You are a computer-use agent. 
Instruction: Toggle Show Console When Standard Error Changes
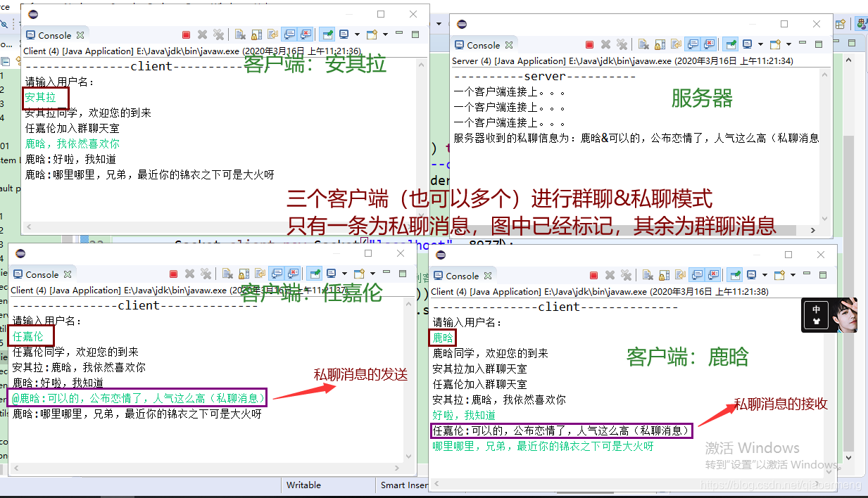click(x=303, y=34)
